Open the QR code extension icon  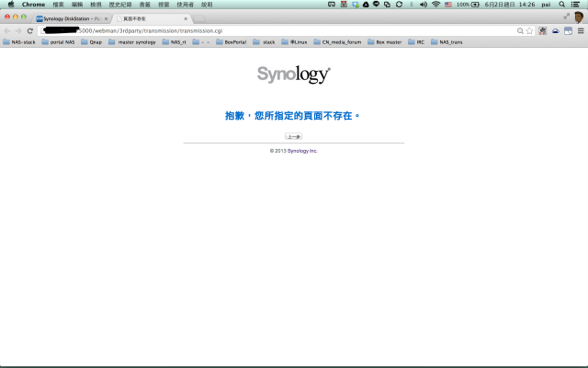tap(543, 30)
